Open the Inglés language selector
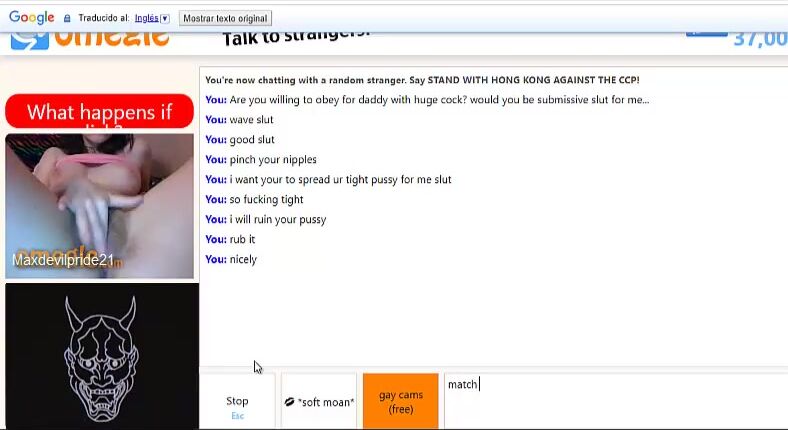The image size is (788, 430). [147, 18]
